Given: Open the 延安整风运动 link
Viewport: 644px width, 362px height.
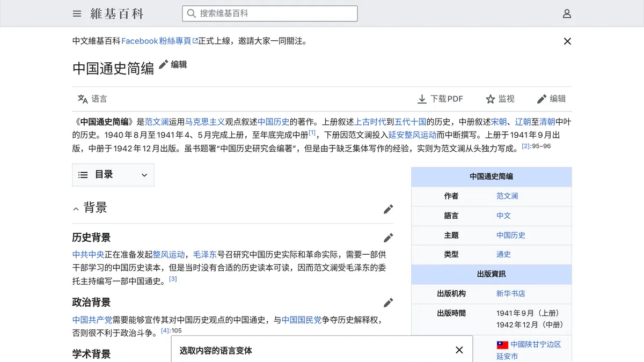Looking at the screenshot, I should [x=413, y=135].
